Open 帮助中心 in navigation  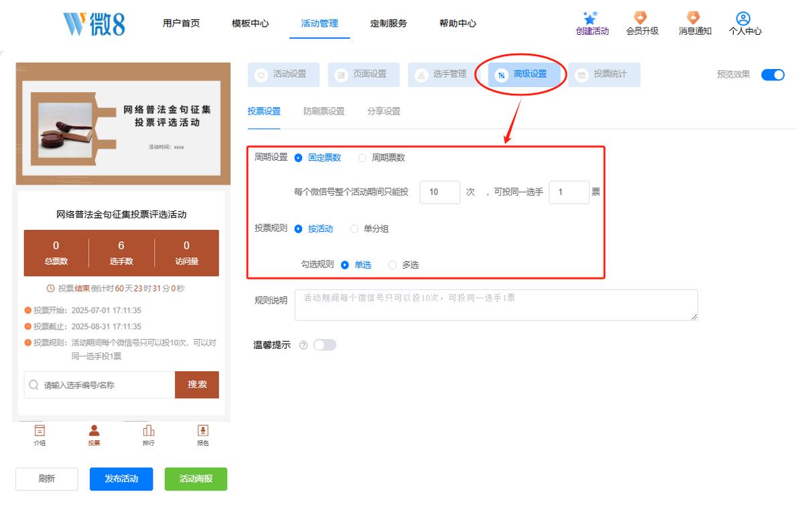tap(458, 23)
